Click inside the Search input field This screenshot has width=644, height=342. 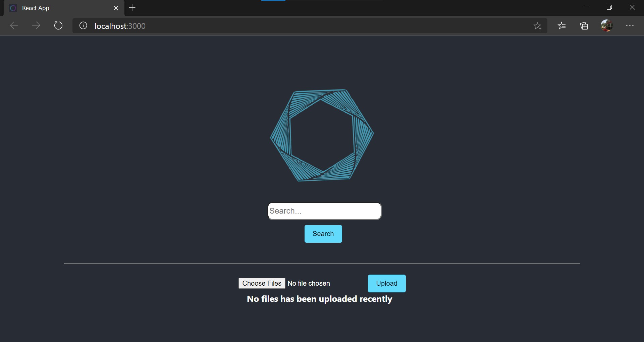324,211
